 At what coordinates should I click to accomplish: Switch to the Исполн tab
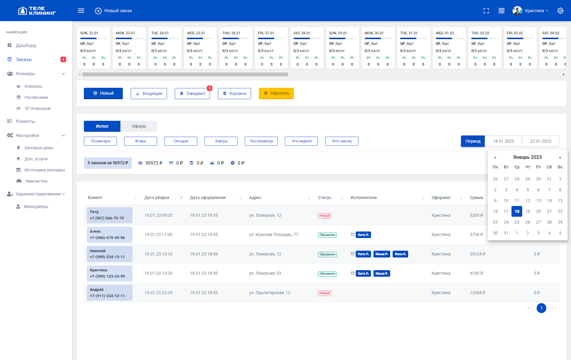(102, 126)
